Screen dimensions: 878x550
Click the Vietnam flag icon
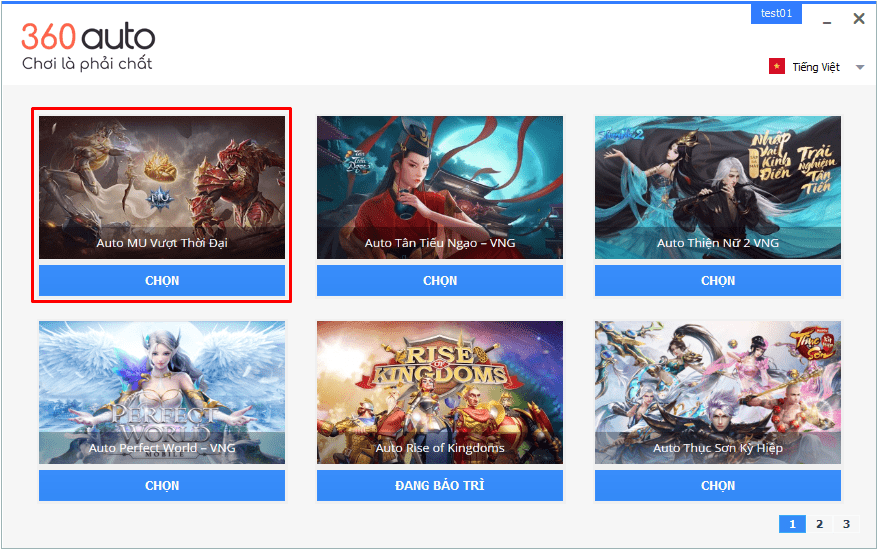click(777, 67)
